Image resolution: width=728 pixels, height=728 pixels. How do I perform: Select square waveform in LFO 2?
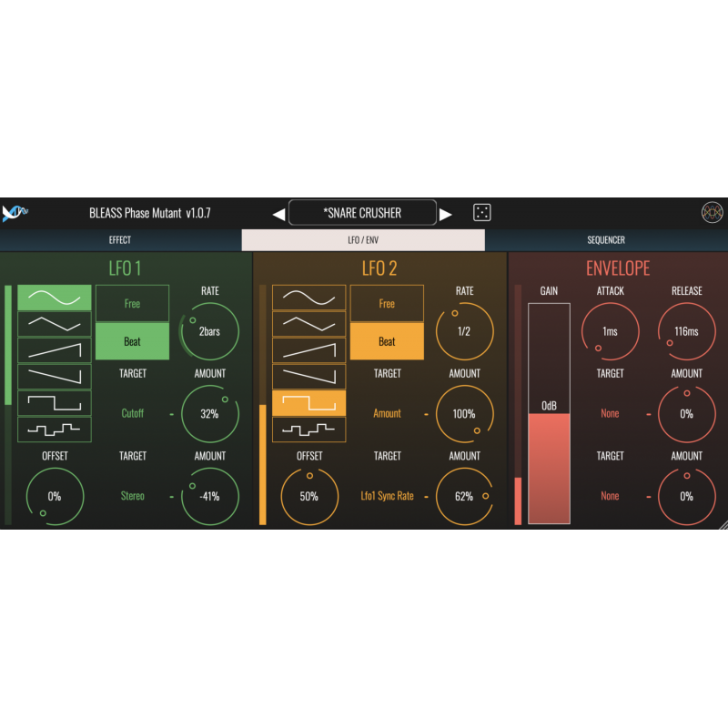click(x=309, y=402)
